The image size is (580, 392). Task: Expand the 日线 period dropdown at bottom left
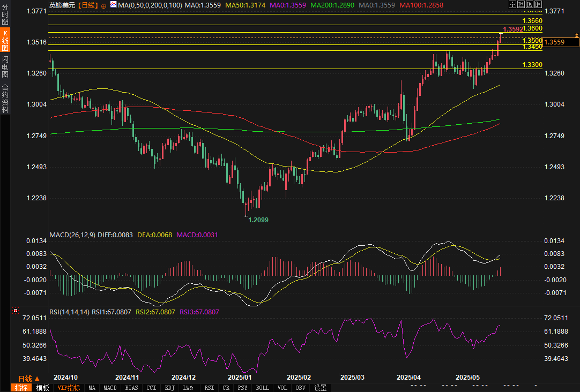[29, 378]
